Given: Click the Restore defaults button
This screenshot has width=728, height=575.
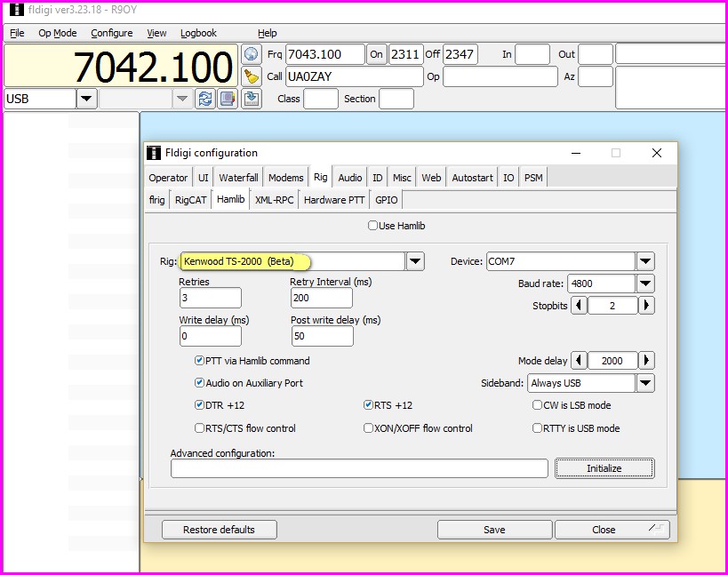Looking at the screenshot, I should click(x=219, y=530).
